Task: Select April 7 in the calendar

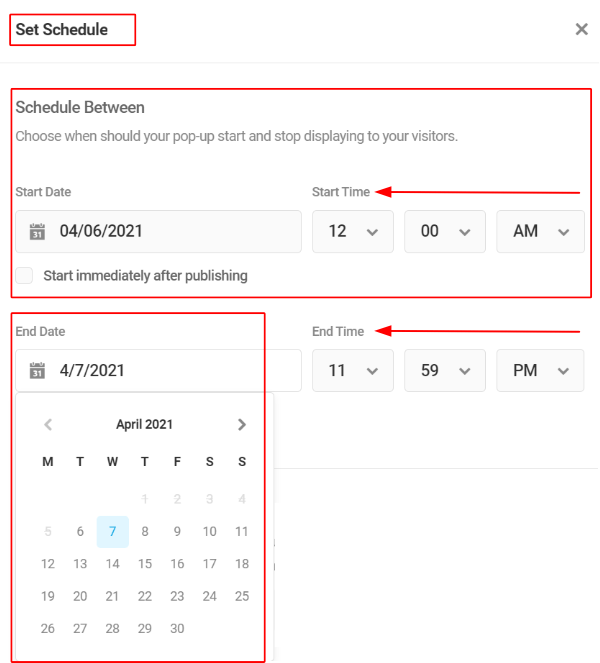Action: (112, 531)
